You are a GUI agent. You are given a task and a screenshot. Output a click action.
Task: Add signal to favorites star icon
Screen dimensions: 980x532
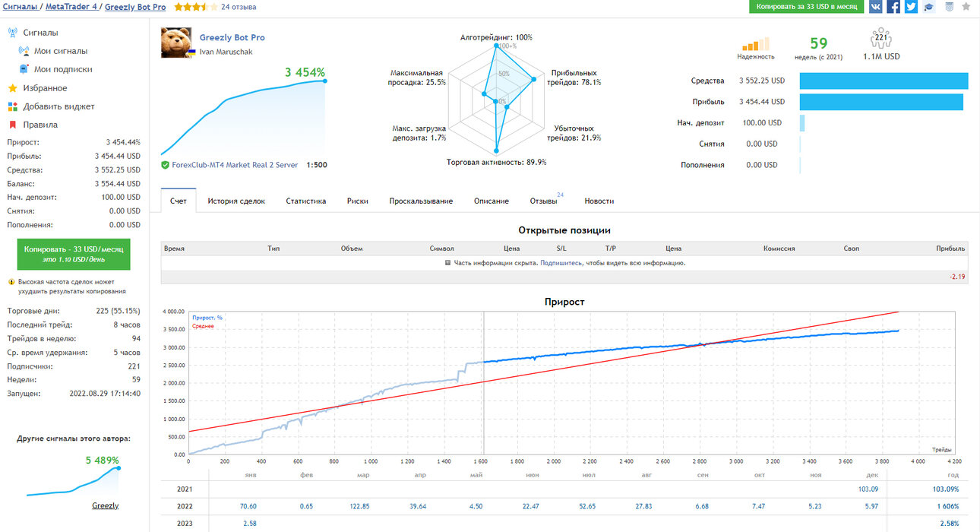click(966, 7)
